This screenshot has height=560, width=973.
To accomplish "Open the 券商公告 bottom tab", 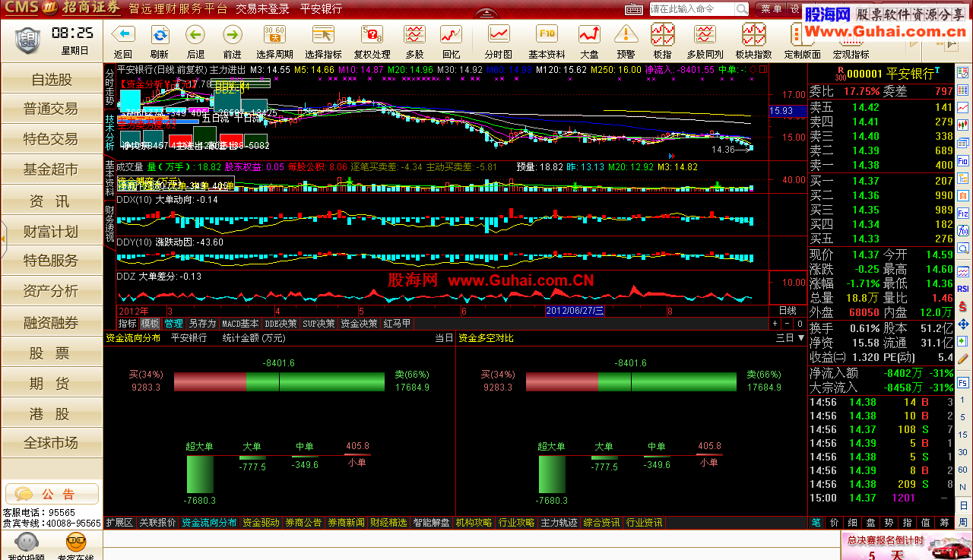I will click(303, 523).
